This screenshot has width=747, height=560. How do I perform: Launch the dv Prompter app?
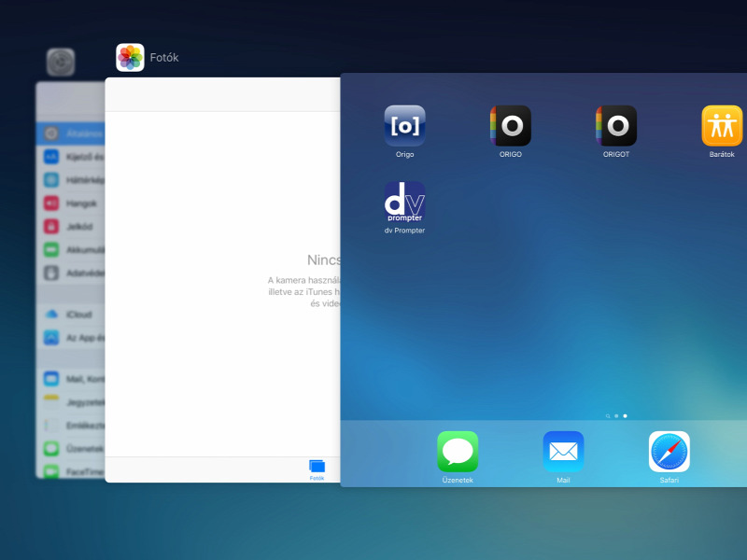click(404, 202)
